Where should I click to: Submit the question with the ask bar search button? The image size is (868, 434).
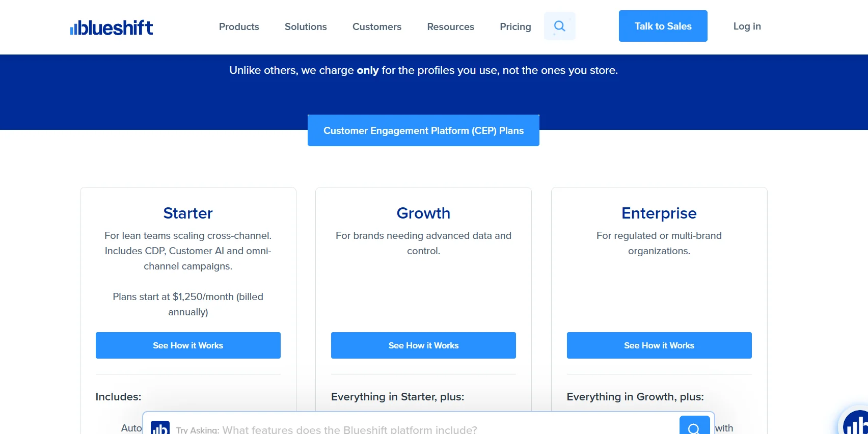[694, 427]
